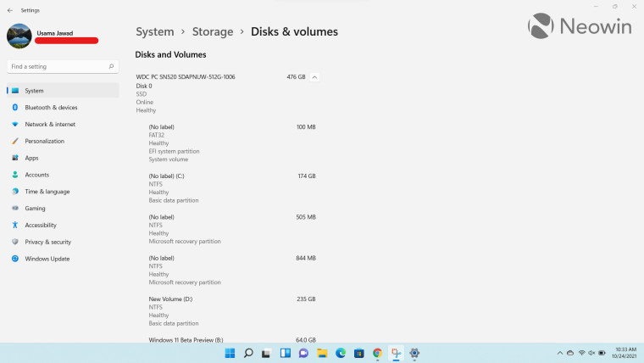The width and height of the screenshot is (644, 363).
Task: Click the search magnifier in Find a setting
Action: click(x=111, y=66)
